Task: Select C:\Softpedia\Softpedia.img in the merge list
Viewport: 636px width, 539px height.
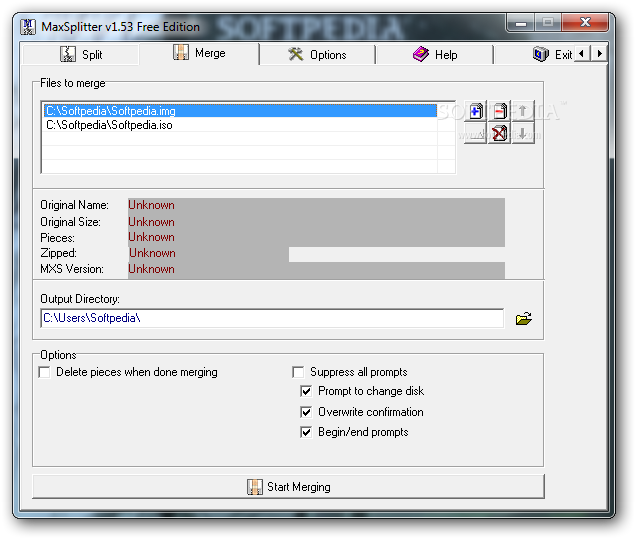Action: click(x=240, y=111)
